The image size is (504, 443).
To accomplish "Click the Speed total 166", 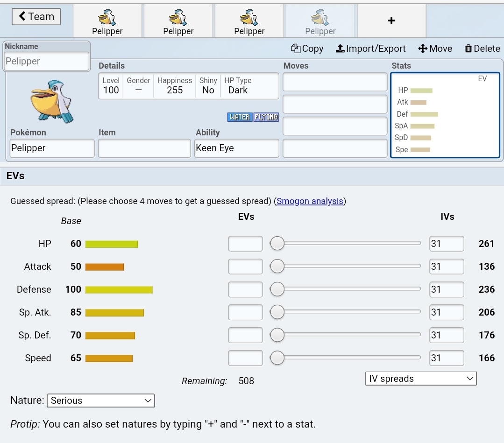I will (486, 358).
